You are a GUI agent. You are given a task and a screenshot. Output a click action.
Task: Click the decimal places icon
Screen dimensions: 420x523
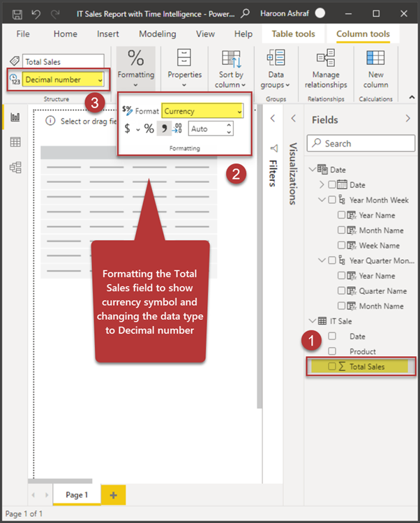click(x=177, y=128)
